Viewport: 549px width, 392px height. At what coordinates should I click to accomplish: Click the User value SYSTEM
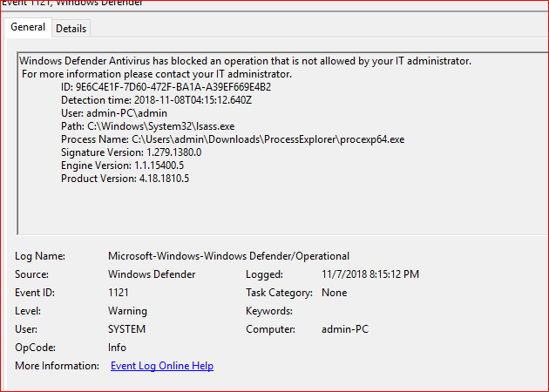point(126,329)
